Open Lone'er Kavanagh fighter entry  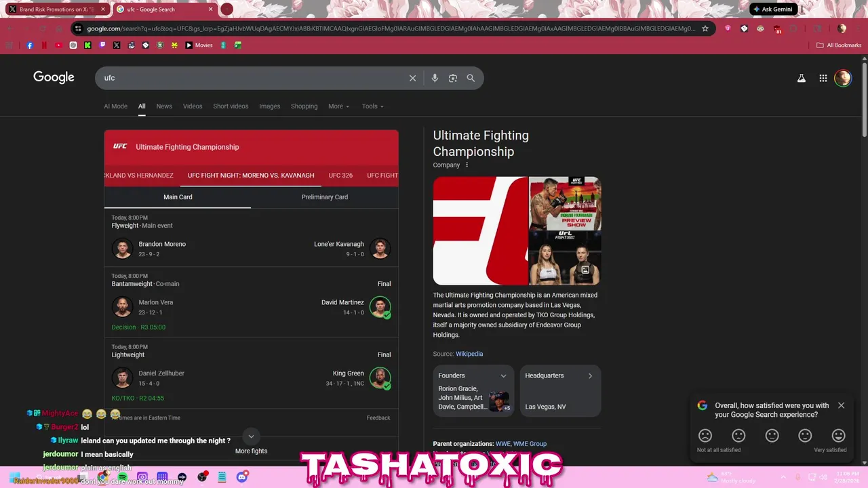pyautogui.click(x=352, y=248)
